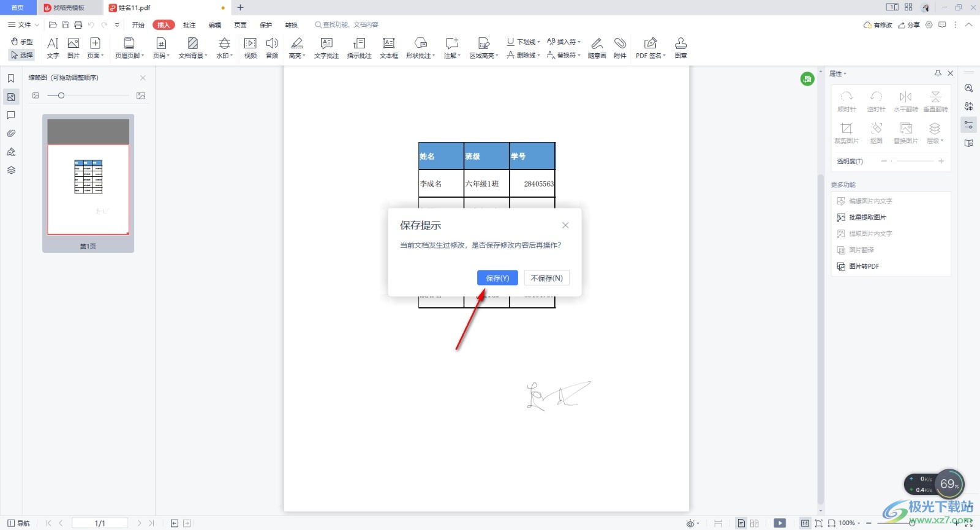Viewport: 980px width, 530px height.
Task: Click 批量提取图片 in more features
Action: (862, 217)
